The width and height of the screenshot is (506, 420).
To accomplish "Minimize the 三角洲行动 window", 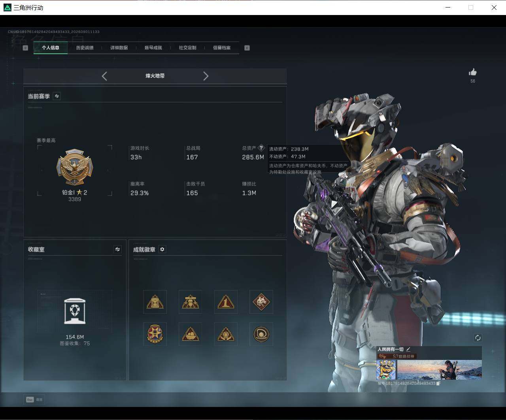I will (448, 8).
